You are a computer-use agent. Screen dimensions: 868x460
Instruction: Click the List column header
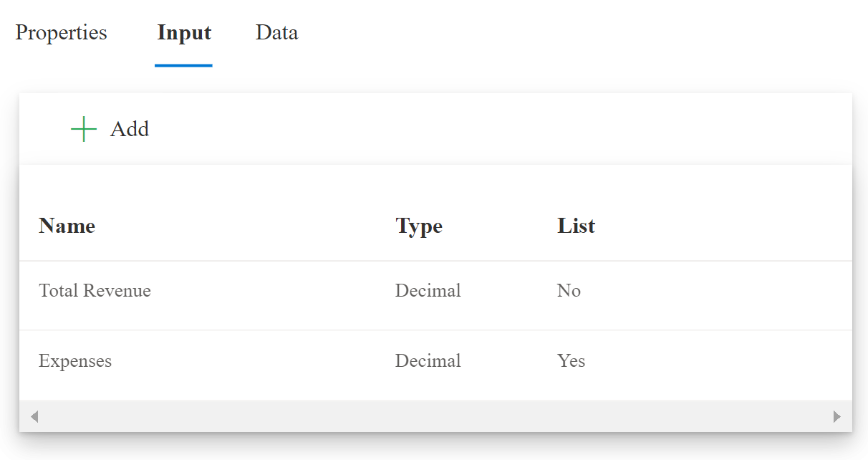(576, 226)
